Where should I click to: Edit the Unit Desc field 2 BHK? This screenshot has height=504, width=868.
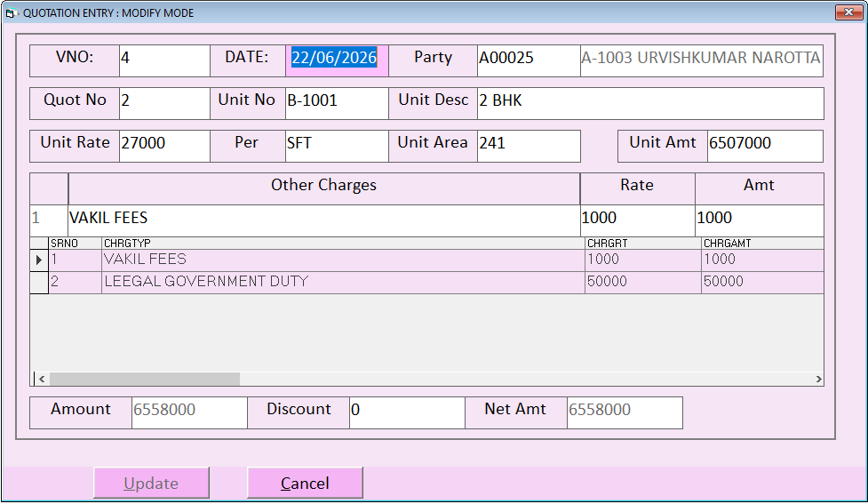coord(650,103)
